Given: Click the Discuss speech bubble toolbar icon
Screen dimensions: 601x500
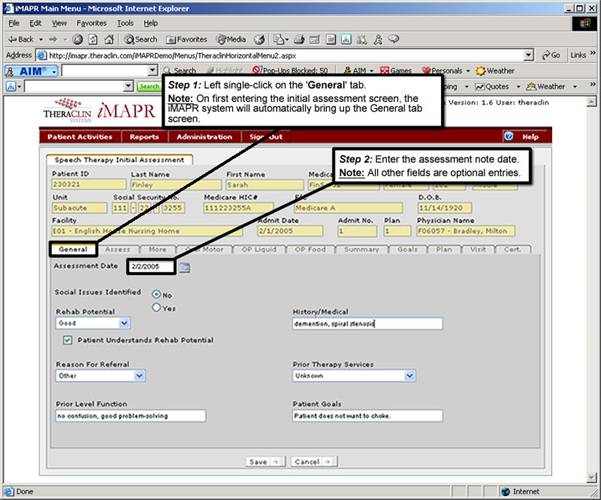Looking at the screenshot, I should click(394, 39).
